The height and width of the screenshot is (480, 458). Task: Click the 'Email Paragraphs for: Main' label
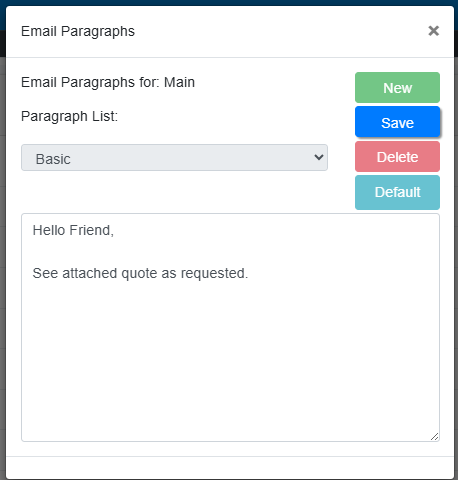pos(108,82)
